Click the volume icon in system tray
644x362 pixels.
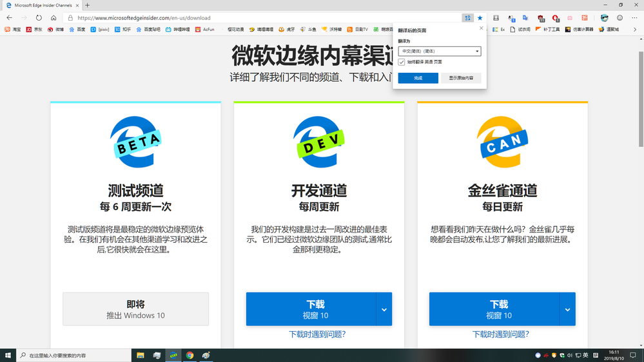click(570, 356)
